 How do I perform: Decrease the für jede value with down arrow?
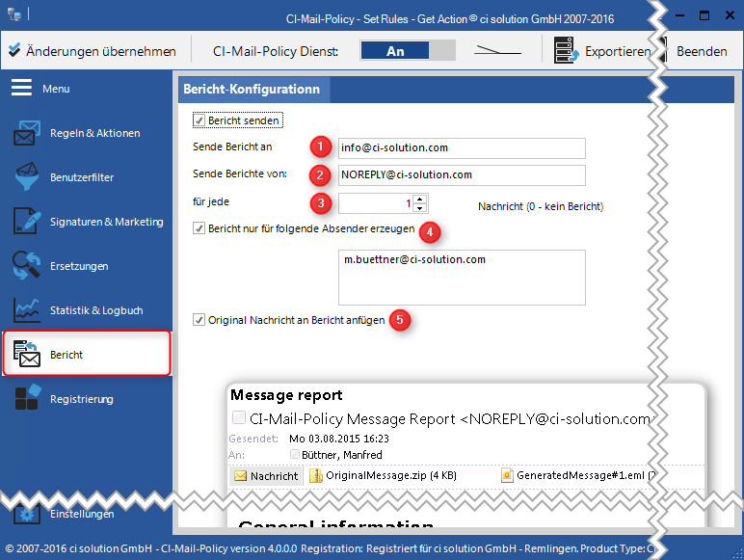[420, 207]
